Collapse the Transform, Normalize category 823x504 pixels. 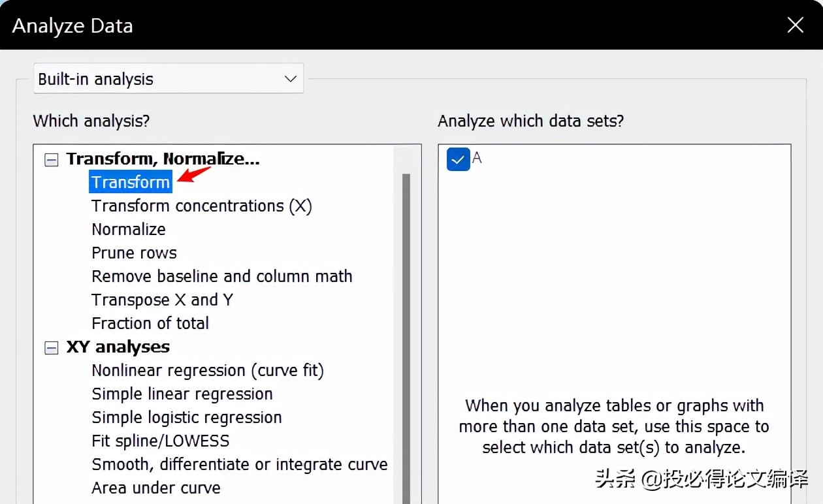coord(51,159)
